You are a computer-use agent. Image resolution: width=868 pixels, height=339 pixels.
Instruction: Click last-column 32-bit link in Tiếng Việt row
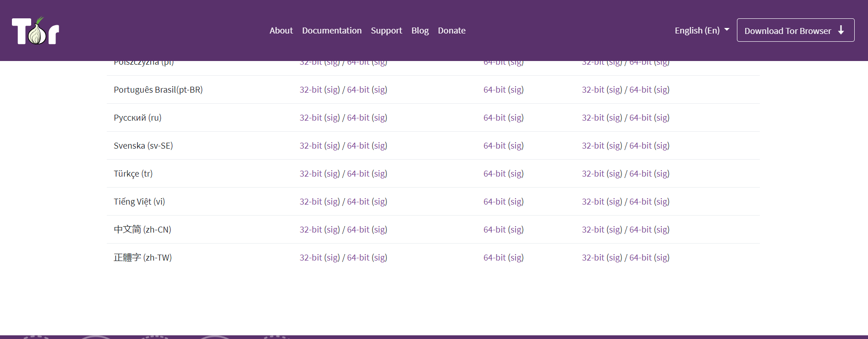593,201
